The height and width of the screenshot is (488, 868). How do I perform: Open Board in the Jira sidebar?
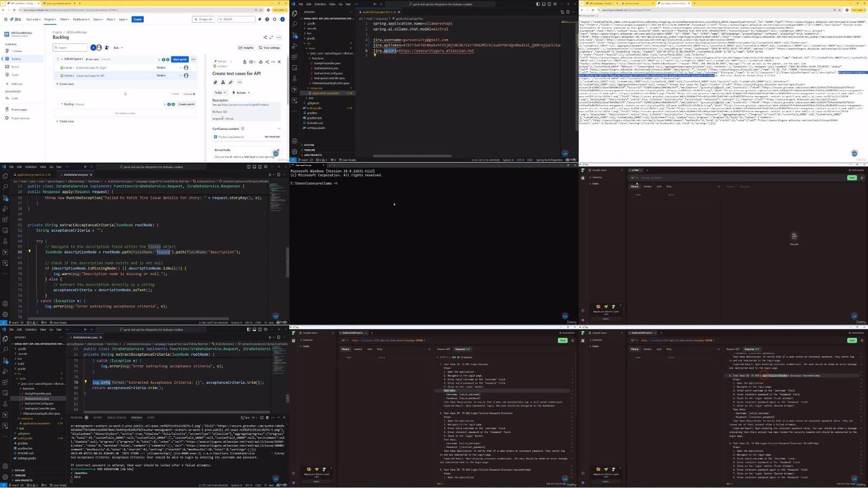tap(15, 67)
